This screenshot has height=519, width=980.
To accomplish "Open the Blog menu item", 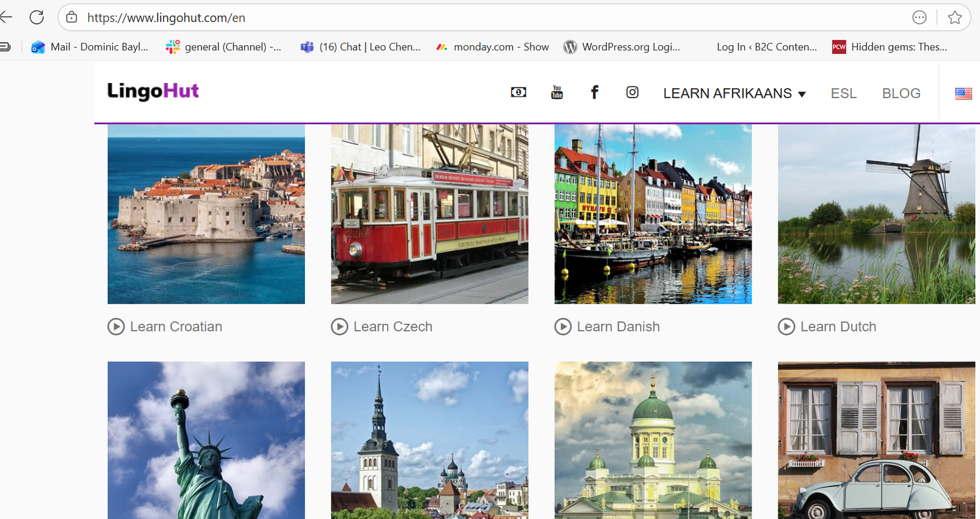I will click(x=901, y=94).
